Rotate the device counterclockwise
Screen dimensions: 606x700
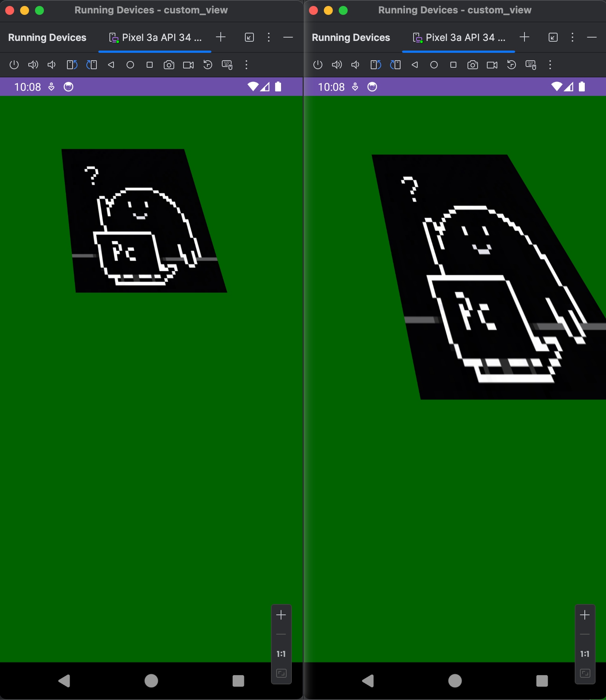pyautogui.click(x=71, y=65)
